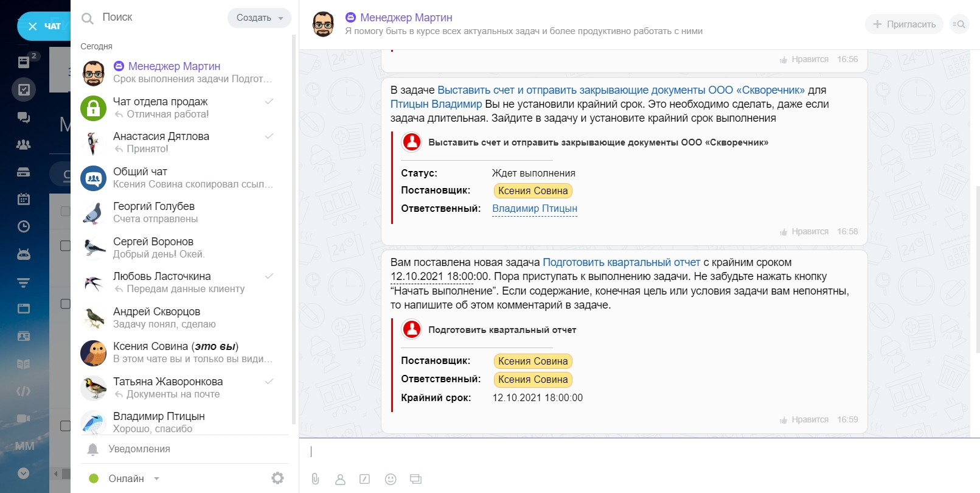The image size is (980, 493).
Task: Close the chat panel with the X button
Action: (x=33, y=27)
